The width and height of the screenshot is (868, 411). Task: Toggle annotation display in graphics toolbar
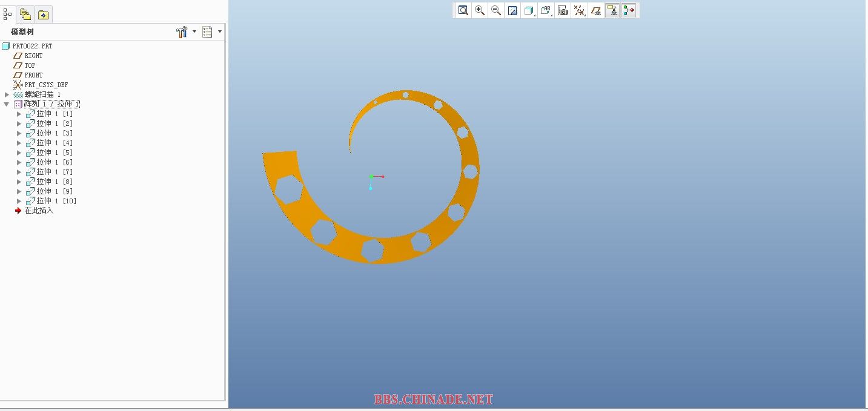(612, 10)
